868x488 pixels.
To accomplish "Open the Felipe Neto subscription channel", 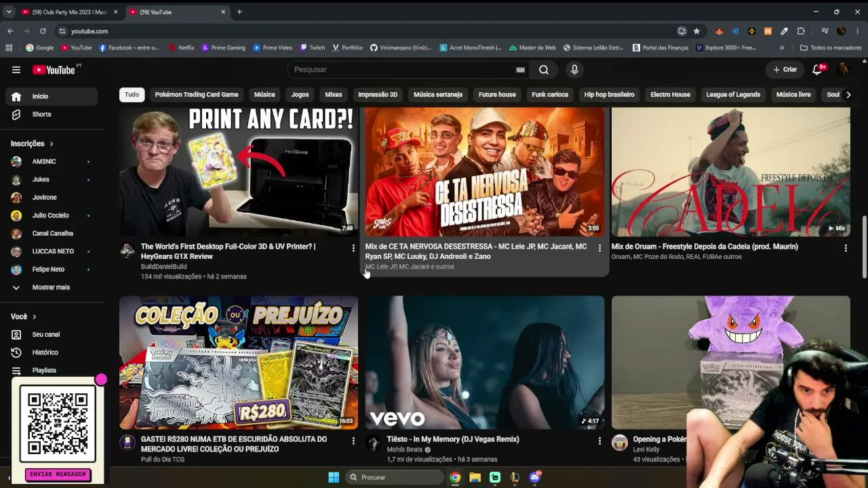I will [x=52, y=270].
